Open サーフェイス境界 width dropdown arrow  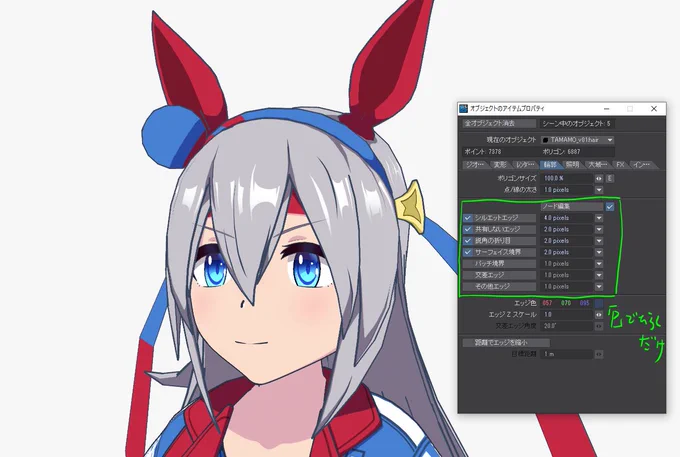tap(599, 252)
